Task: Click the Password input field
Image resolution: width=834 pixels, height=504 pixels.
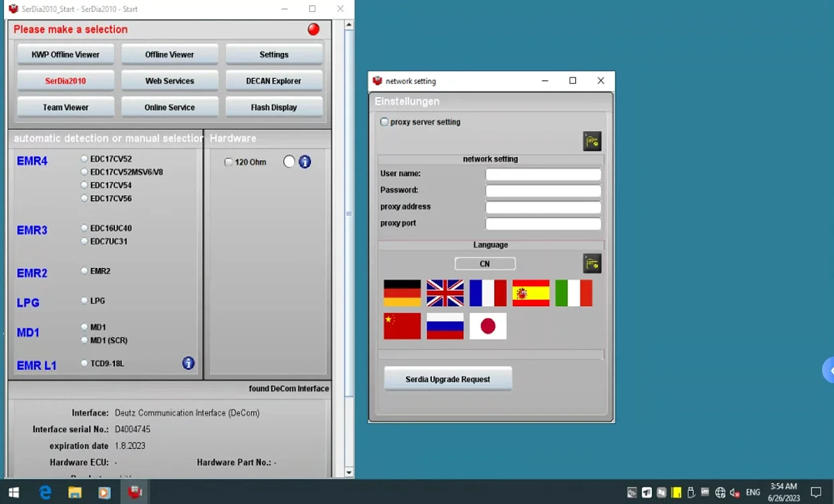Action: (543, 191)
